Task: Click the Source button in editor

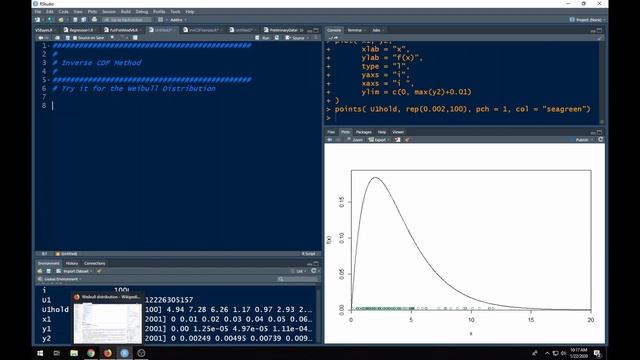Action: pyautogui.click(x=295, y=38)
